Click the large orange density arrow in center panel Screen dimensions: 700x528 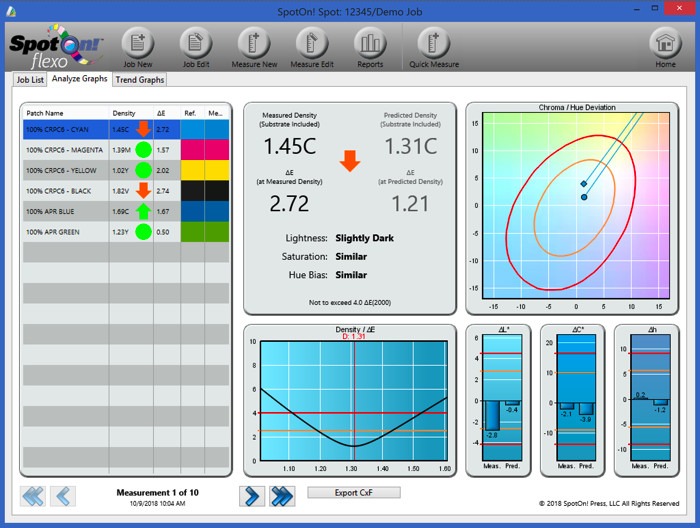pyautogui.click(x=350, y=161)
